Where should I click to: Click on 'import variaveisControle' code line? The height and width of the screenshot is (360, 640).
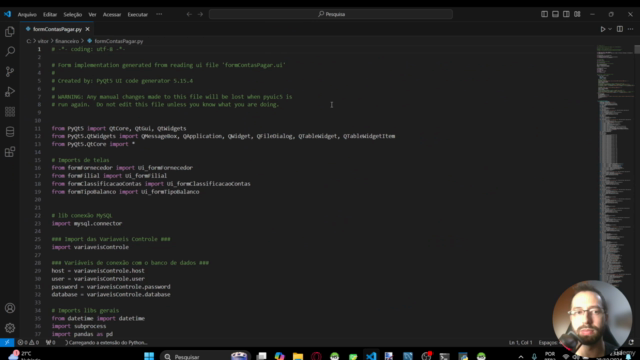[x=90, y=247]
